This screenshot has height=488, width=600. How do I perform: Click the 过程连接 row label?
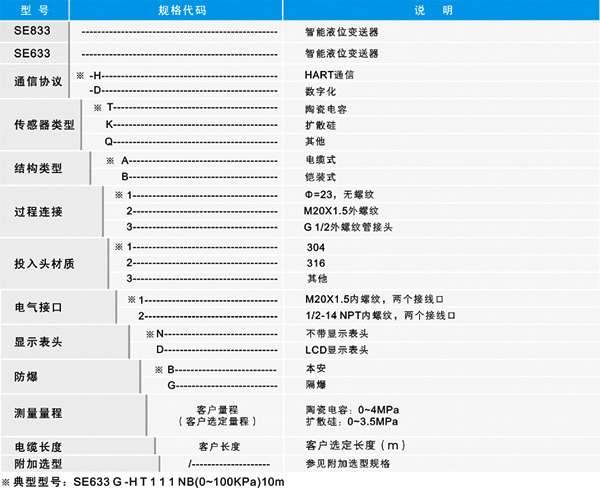tap(38, 213)
